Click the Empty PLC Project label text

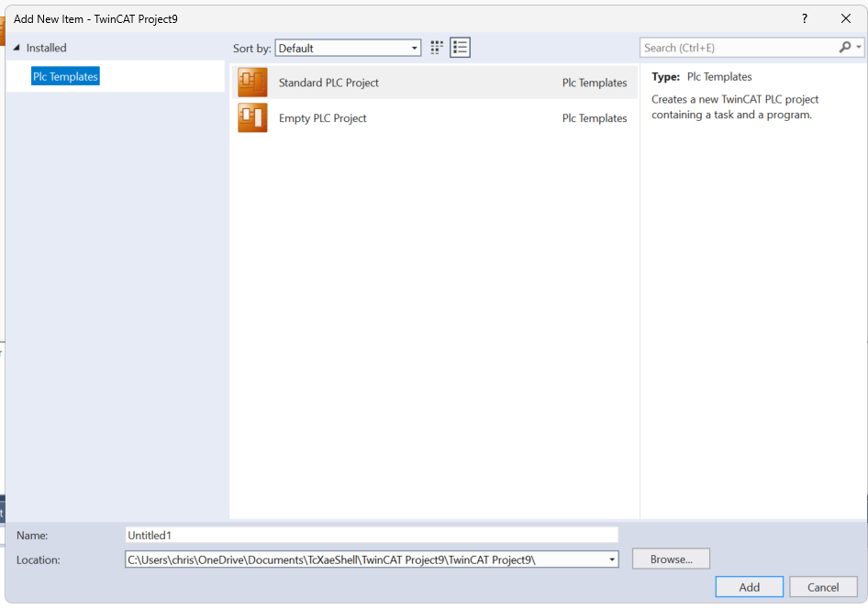[x=323, y=117]
